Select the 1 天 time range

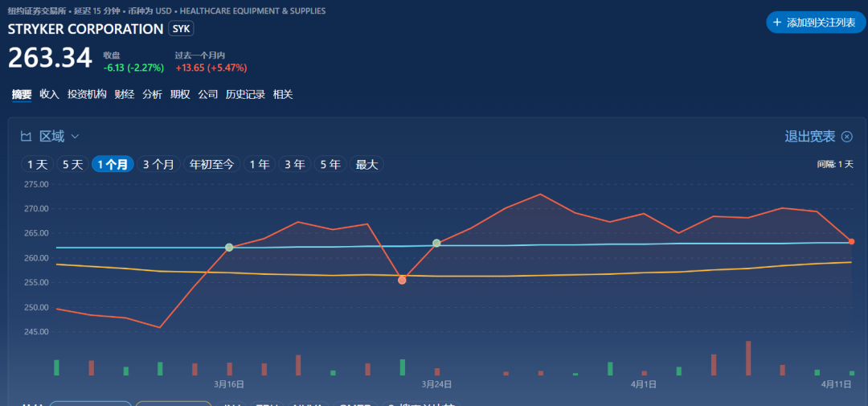(x=37, y=165)
